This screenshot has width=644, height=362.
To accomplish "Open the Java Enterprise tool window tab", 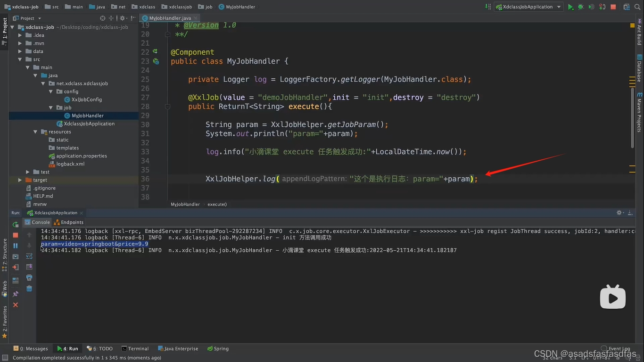I will tap(178, 349).
